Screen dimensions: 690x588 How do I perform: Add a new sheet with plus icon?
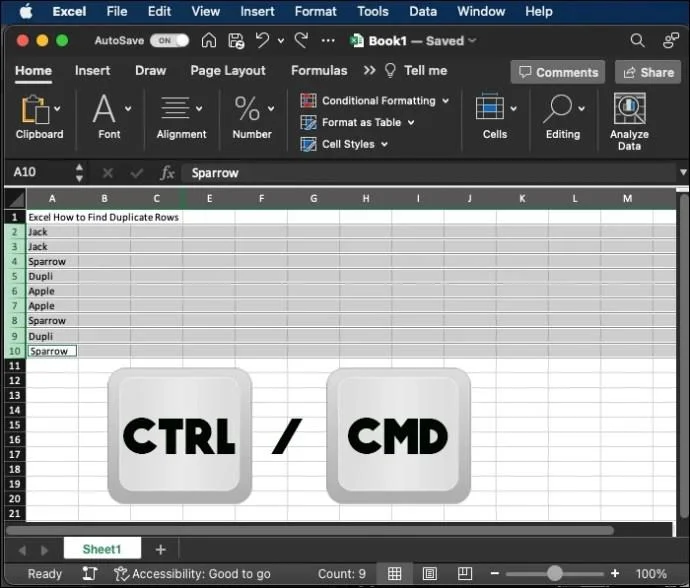[x=160, y=549]
